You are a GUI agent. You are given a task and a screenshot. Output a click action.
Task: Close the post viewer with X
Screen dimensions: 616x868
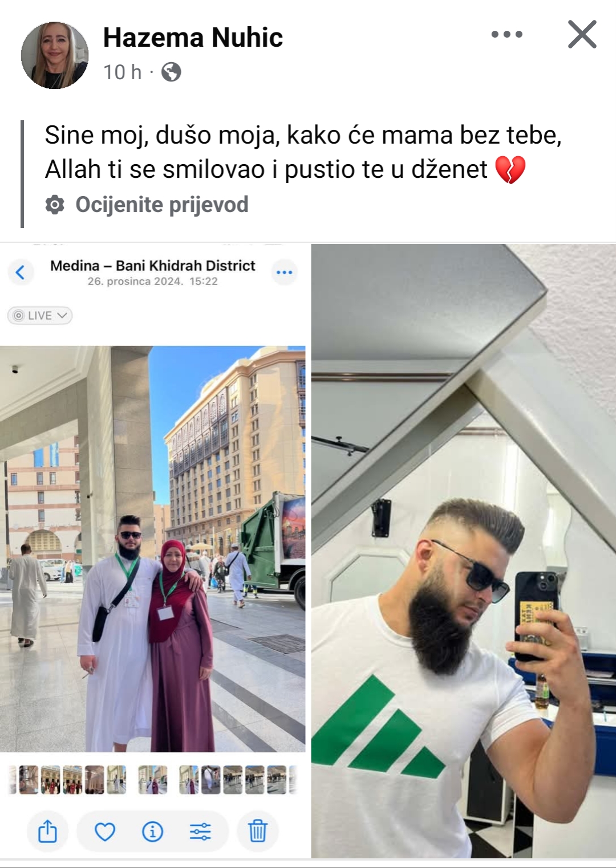click(582, 34)
